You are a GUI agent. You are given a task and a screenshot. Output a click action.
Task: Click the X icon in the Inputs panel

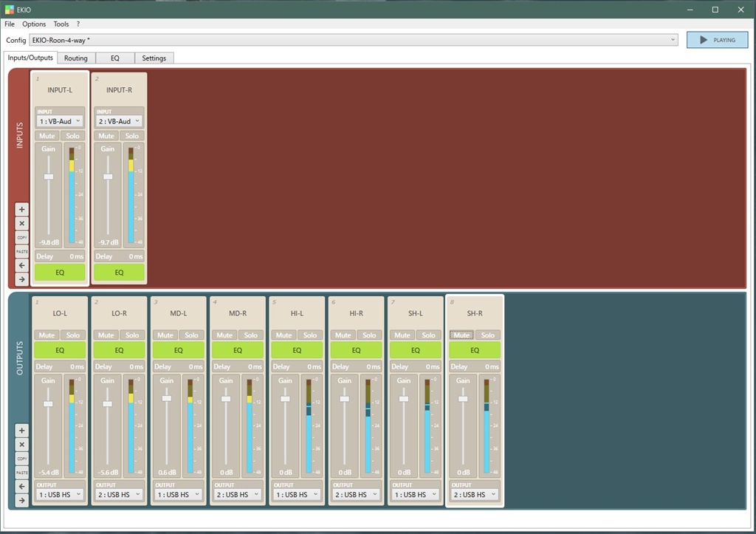(21, 223)
